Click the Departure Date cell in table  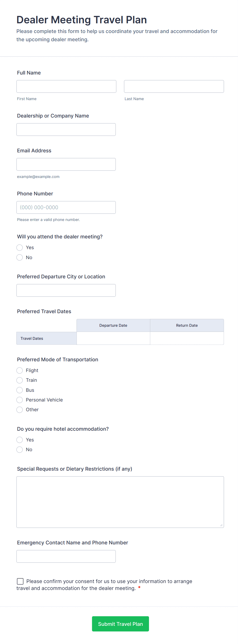(113, 338)
